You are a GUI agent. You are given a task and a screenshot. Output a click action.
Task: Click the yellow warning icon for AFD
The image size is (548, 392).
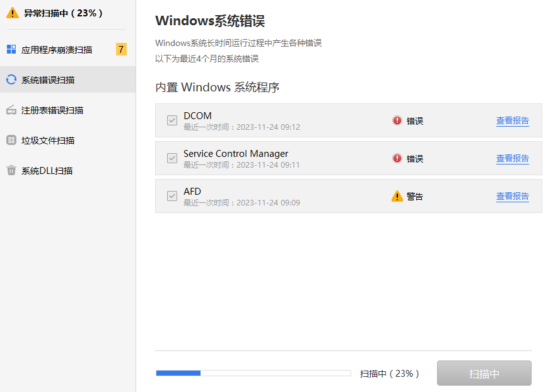(x=397, y=196)
